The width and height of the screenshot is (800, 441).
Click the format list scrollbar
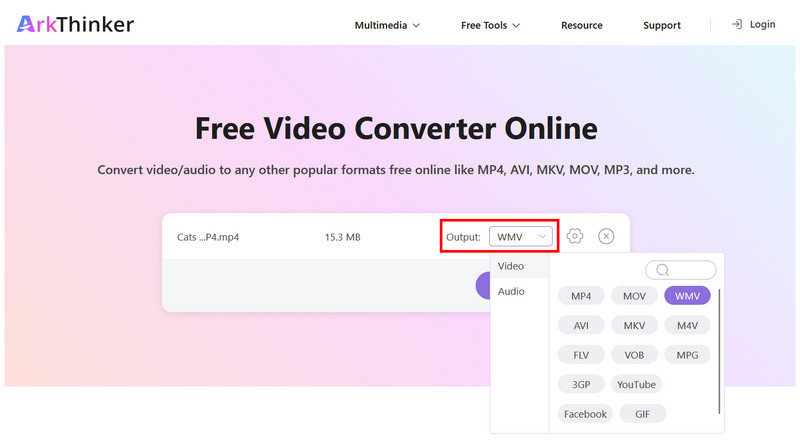[719, 351]
